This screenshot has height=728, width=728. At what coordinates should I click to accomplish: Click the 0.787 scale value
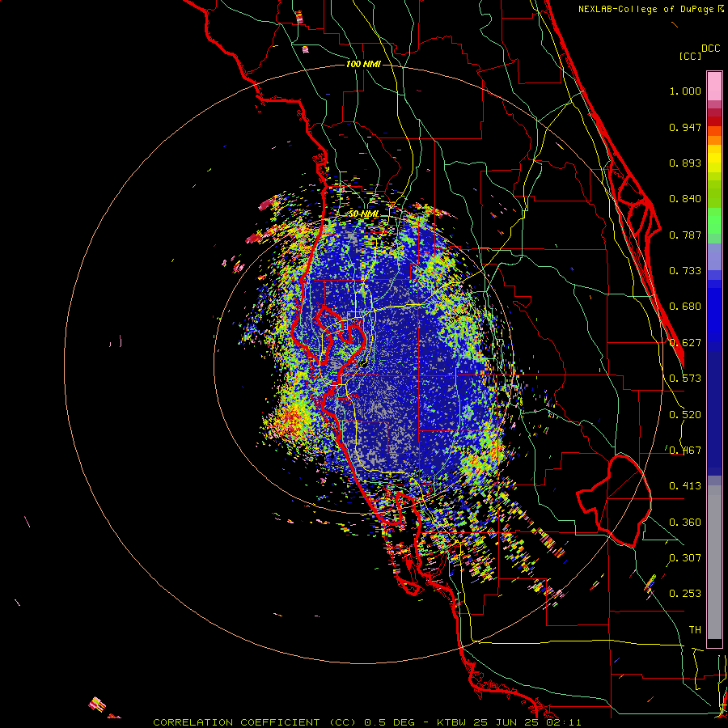[685, 235]
